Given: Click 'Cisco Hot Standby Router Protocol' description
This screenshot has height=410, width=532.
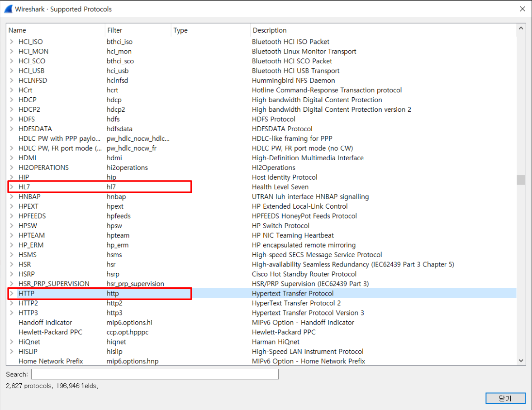Looking at the screenshot, I should (304, 274).
